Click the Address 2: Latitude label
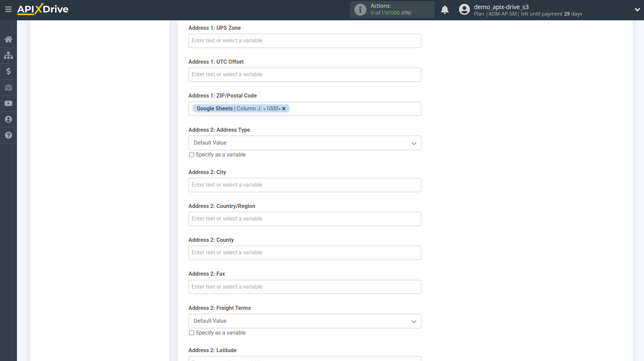The height and width of the screenshot is (361, 644). pyautogui.click(x=212, y=350)
